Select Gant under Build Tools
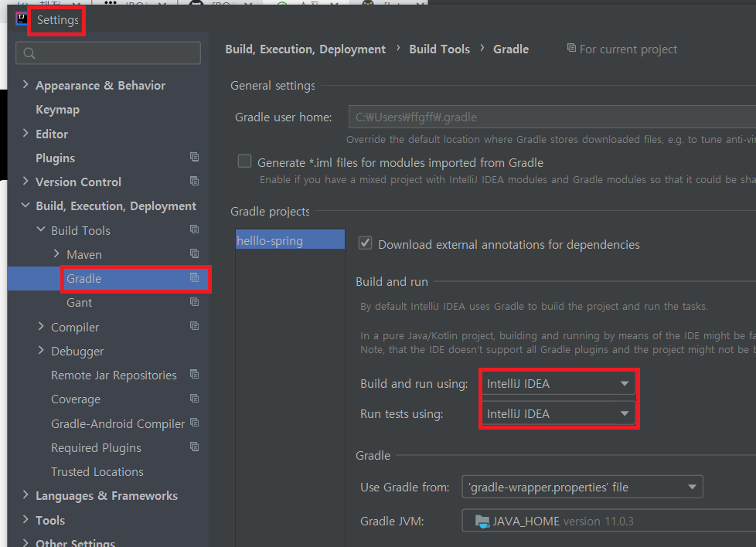756x547 pixels. click(79, 303)
